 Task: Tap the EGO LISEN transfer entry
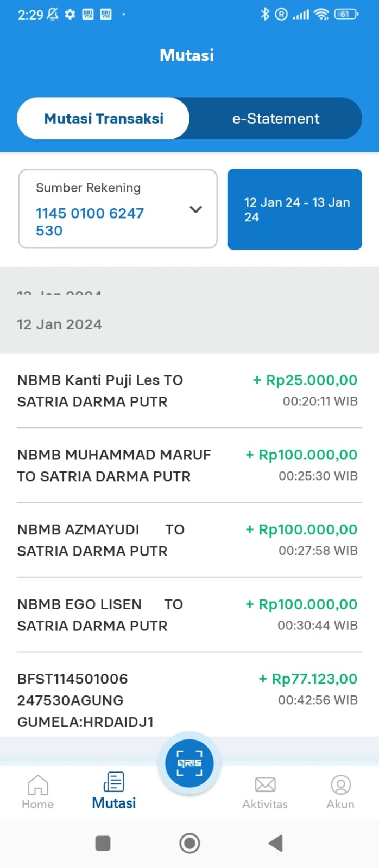tap(189, 615)
